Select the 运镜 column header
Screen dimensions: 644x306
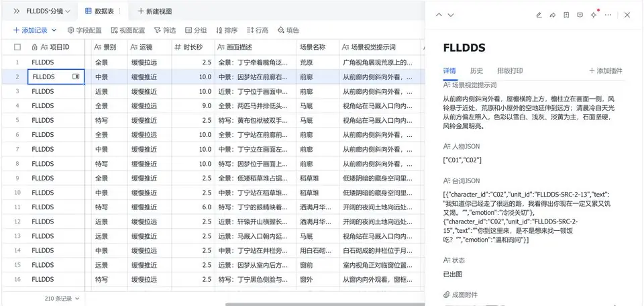click(150, 47)
